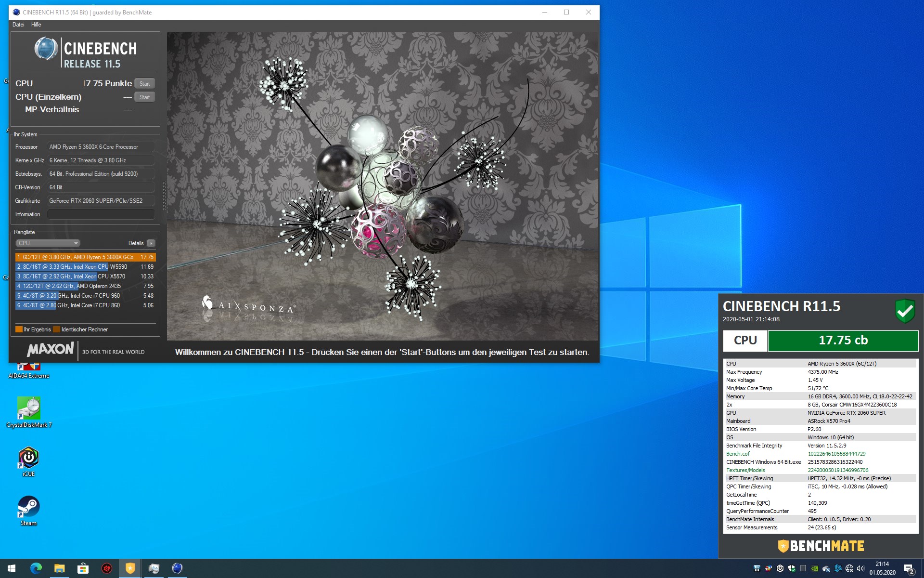Select the AMD Opteron 2435 ranking row
Image resolution: width=924 pixels, height=578 pixels.
(85, 286)
